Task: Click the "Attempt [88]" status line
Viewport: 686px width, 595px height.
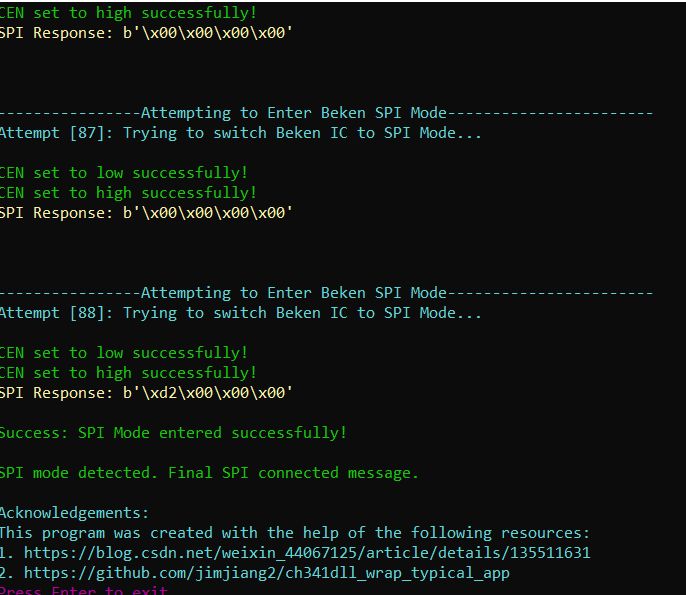Action: tap(240, 313)
